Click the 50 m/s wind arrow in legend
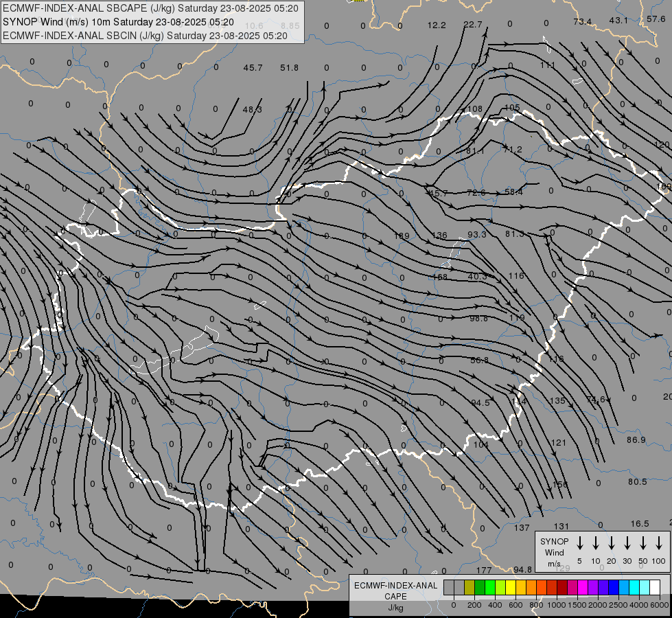Screen dimensions: 672x618 [x=643, y=542]
